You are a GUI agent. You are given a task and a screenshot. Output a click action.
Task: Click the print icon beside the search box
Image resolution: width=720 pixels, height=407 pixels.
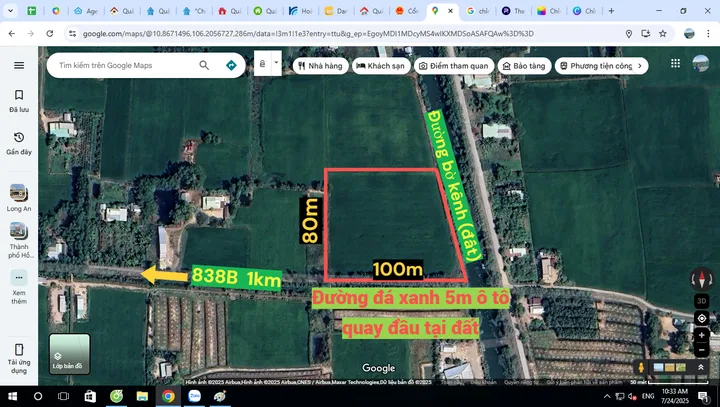263,63
